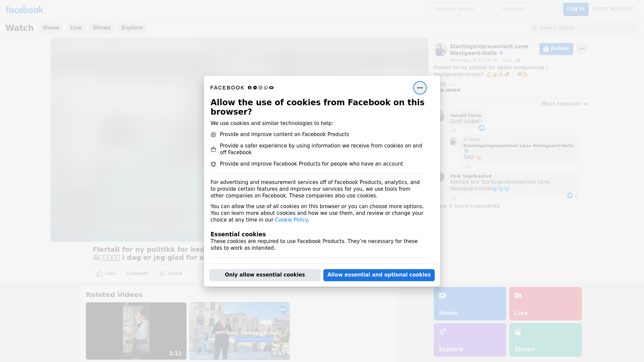This screenshot has width=644, height=362.
Task: Click the Facebook logo at top left
Action: pos(24,9)
